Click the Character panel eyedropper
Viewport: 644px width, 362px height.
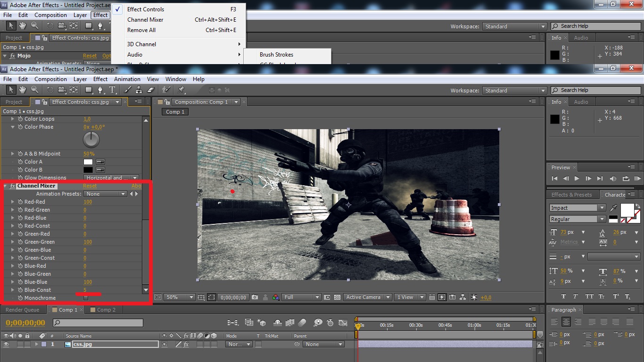(613, 208)
